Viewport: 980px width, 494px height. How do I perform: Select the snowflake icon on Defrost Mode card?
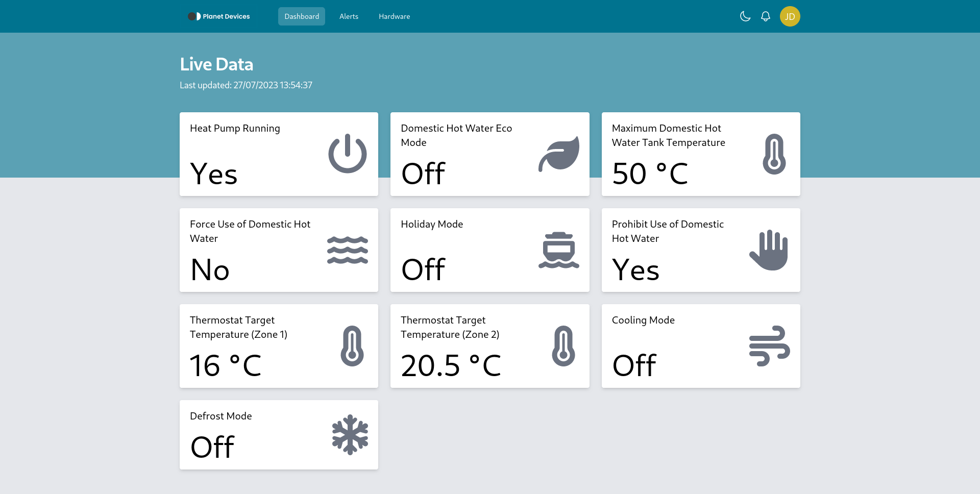(x=350, y=434)
